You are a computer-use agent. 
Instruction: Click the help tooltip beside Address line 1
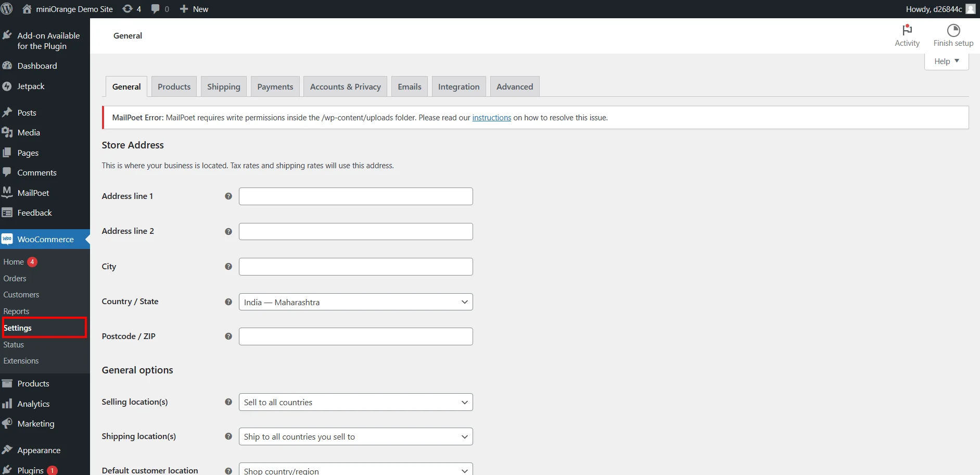click(x=228, y=196)
